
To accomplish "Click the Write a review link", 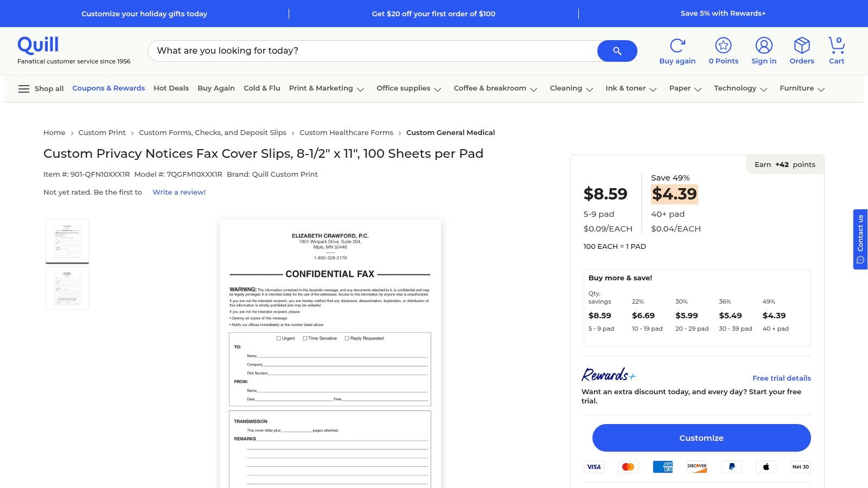I will [179, 192].
